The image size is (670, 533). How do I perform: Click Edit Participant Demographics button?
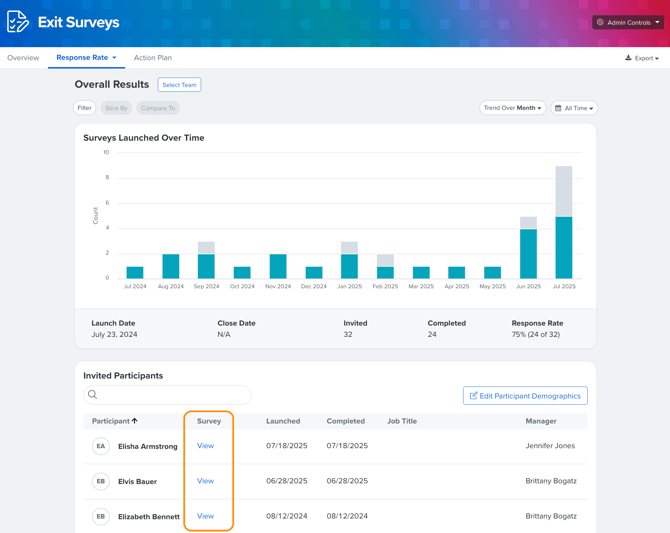525,396
